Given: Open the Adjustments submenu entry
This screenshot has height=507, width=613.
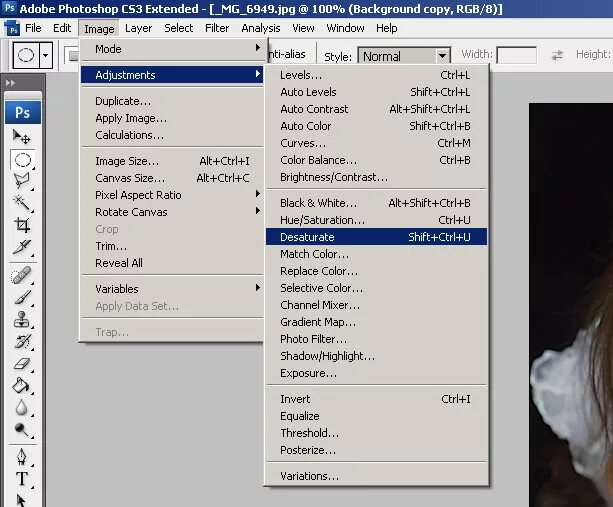Looking at the screenshot, I should point(172,75).
